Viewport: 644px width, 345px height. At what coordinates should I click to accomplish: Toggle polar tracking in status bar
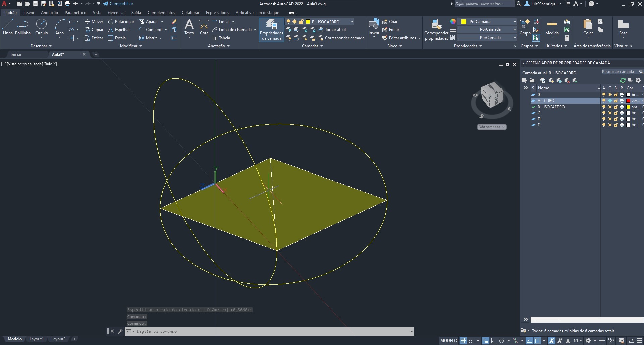pos(502,341)
